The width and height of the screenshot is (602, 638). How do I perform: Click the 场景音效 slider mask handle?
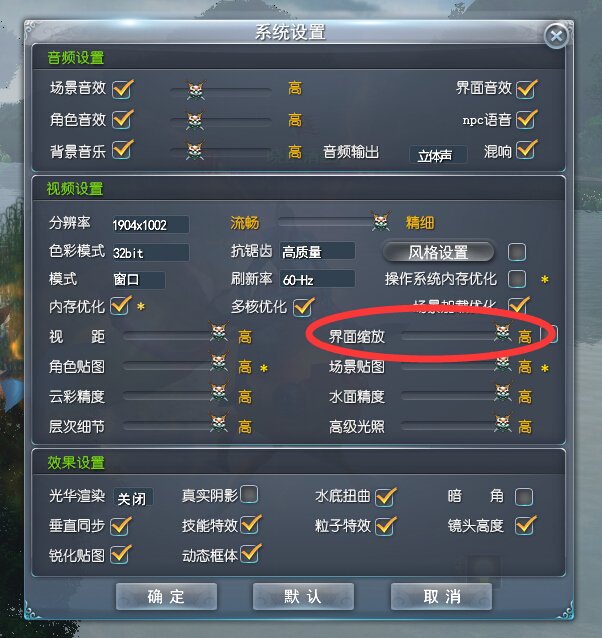coord(196,90)
